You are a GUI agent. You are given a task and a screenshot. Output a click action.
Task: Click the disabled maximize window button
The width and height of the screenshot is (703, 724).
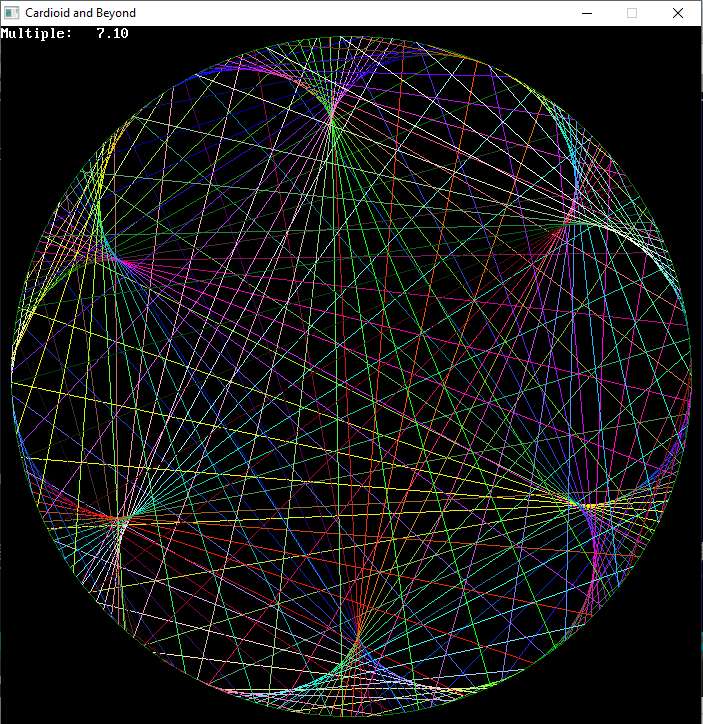click(632, 13)
